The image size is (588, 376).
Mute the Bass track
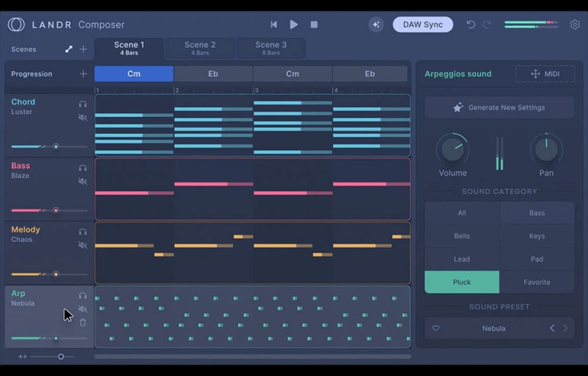point(82,182)
